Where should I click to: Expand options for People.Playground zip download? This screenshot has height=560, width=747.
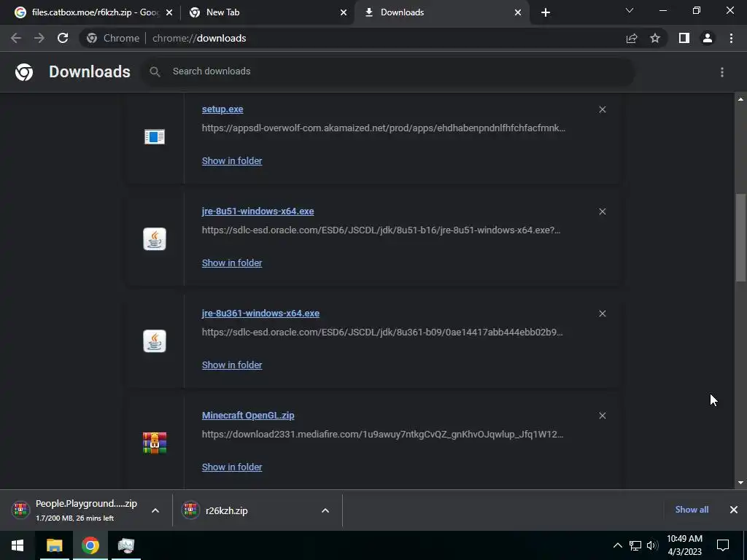click(x=155, y=510)
